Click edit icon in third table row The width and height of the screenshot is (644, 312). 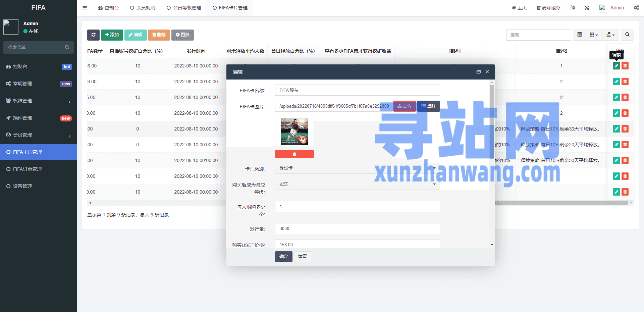[x=616, y=97]
